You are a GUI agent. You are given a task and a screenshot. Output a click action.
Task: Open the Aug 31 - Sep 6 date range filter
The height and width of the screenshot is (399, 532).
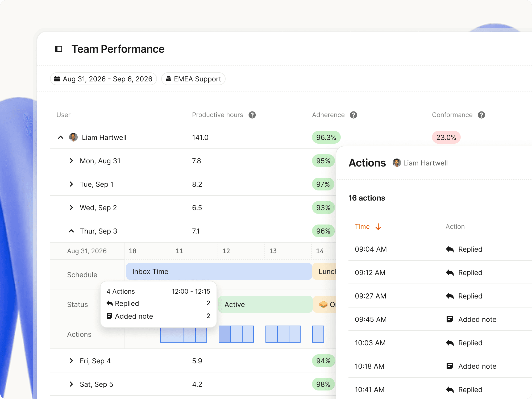tap(103, 79)
